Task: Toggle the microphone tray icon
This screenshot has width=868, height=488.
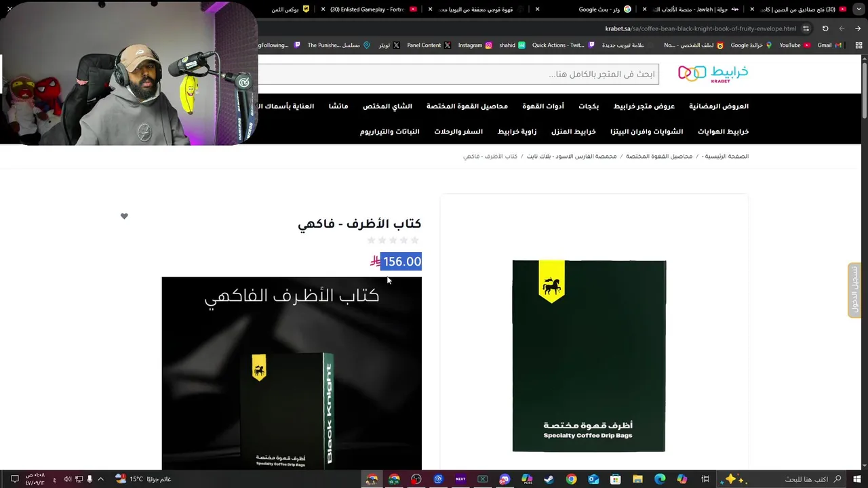Action: click(x=90, y=479)
